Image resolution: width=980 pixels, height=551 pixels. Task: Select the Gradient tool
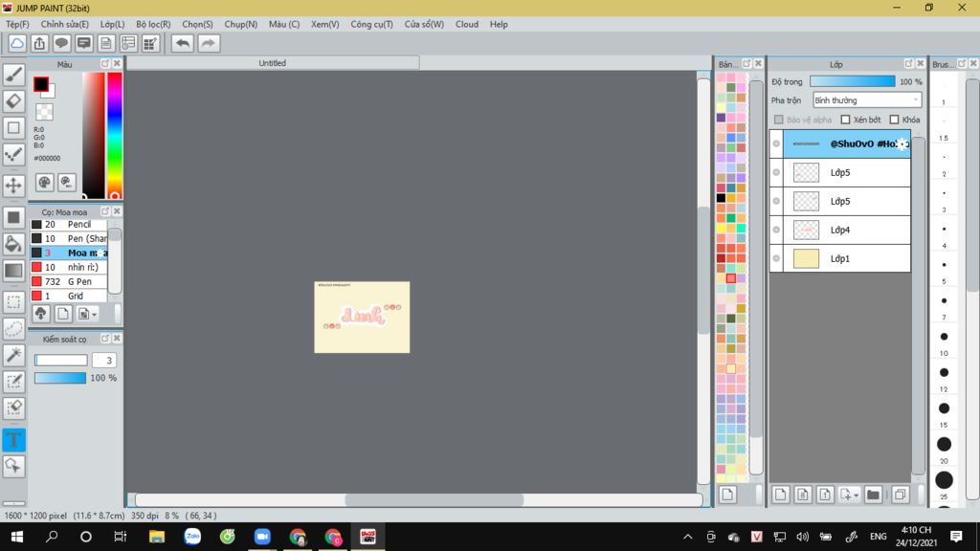13,271
